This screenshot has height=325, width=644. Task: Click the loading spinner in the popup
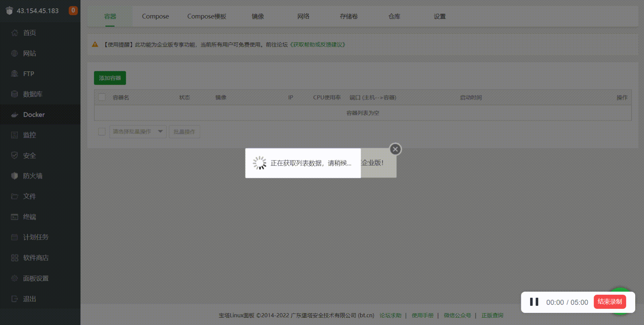coord(259,163)
